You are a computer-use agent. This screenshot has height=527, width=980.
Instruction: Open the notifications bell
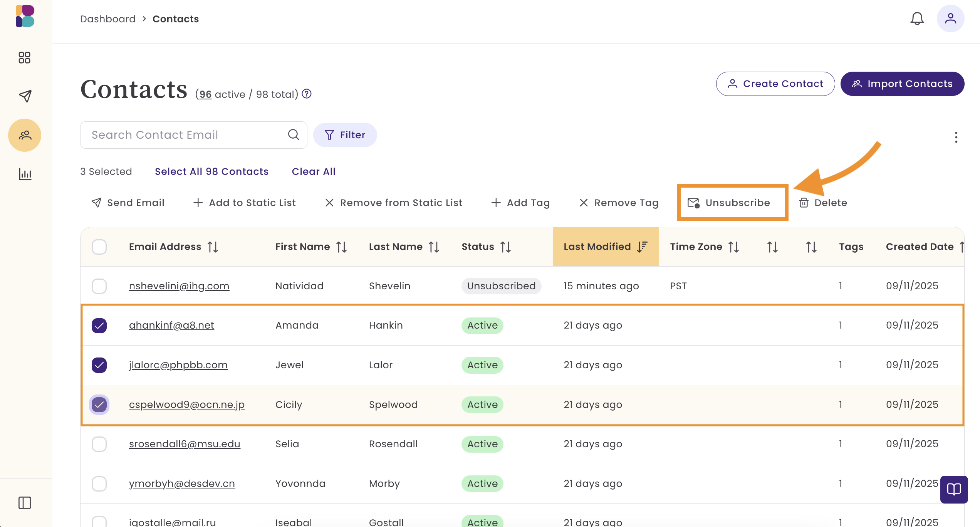917,18
